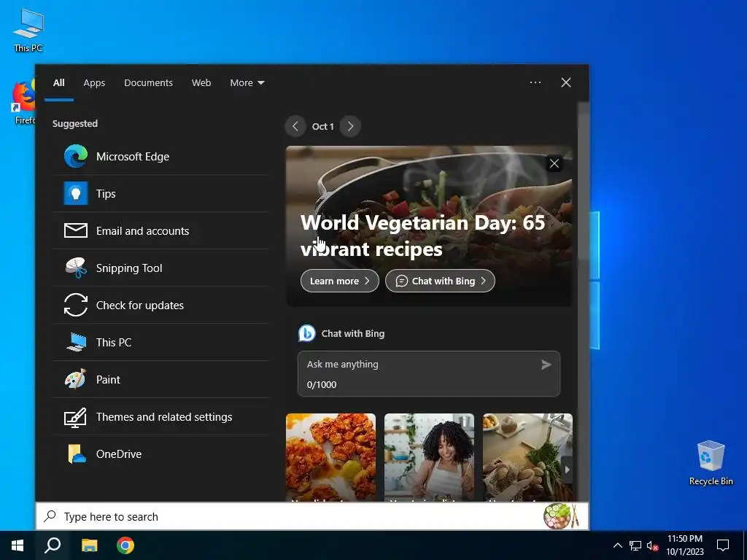Select the Themes and related settings text

pyautogui.click(x=164, y=416)
